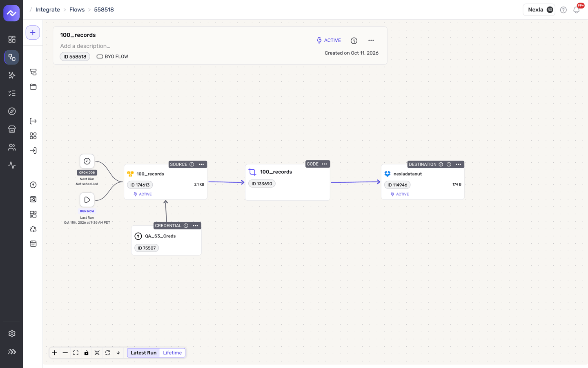The height and width of the screenshot is (368, 588).
Task: Open the notifications bell
Action: 577,10
